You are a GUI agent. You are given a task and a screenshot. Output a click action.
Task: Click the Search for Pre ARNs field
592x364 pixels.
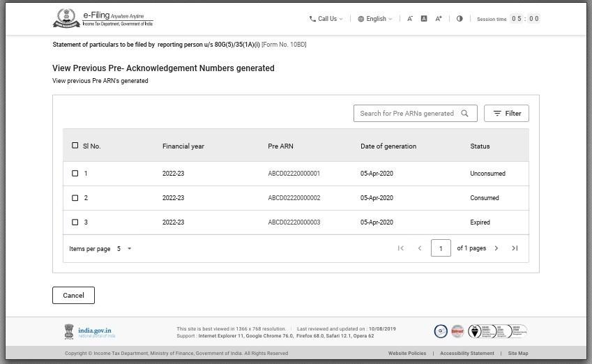407,114
